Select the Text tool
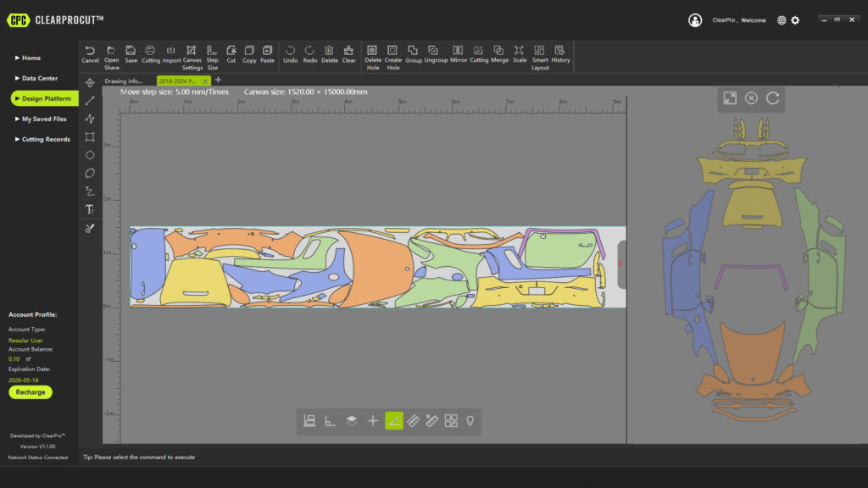 (90, 209)
